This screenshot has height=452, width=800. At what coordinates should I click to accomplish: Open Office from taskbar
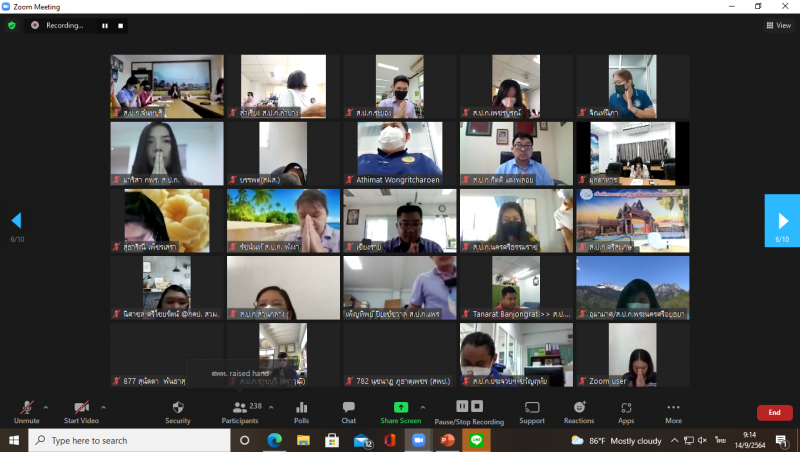tap(390, 440)
